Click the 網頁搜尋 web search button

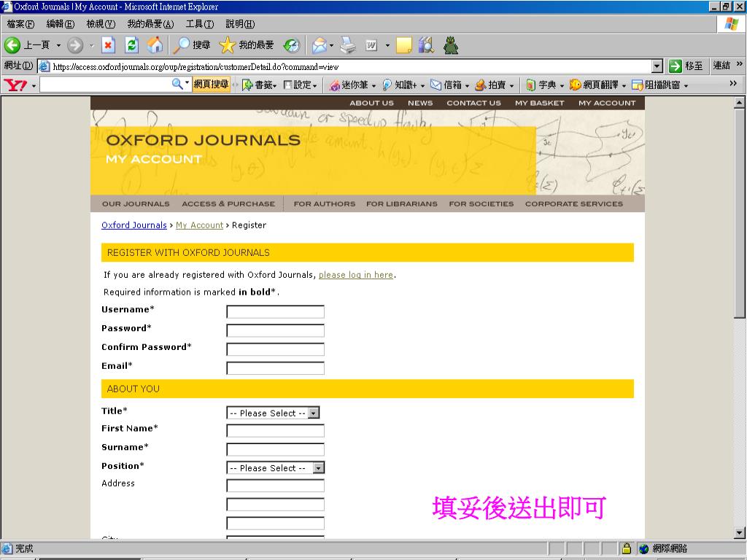(x=211, y=85)
